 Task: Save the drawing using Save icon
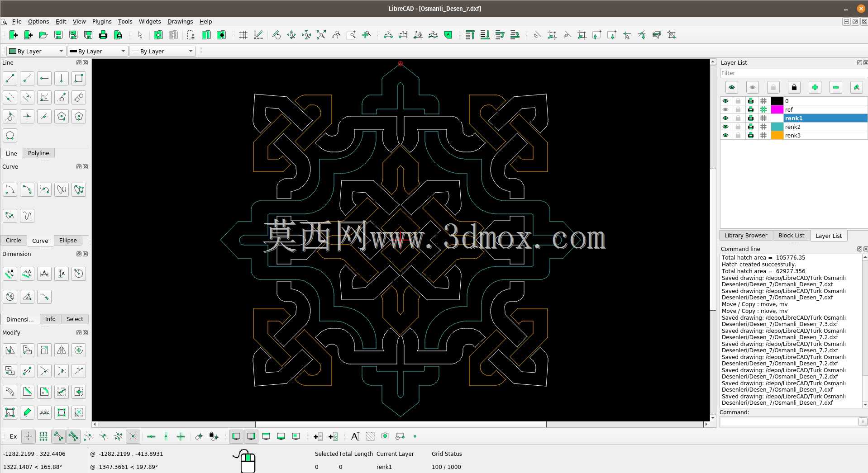(58, 35)
